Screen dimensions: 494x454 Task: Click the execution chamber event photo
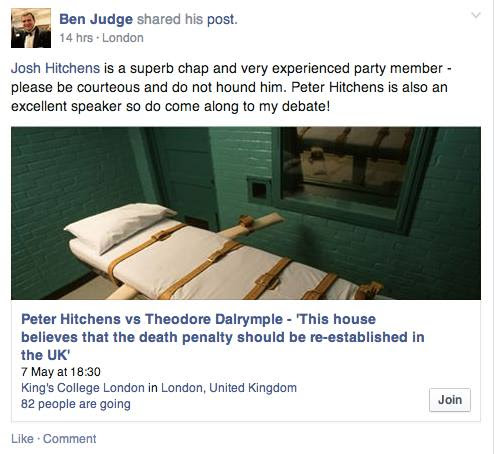(x=246, y=213)
